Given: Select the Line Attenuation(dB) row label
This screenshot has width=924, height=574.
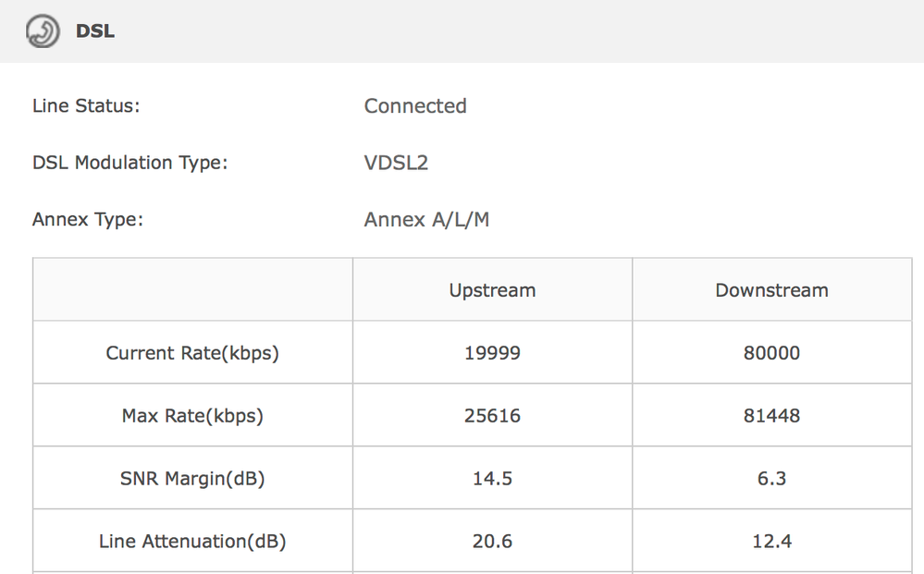Looking at the screenshot, I should 192,541.
